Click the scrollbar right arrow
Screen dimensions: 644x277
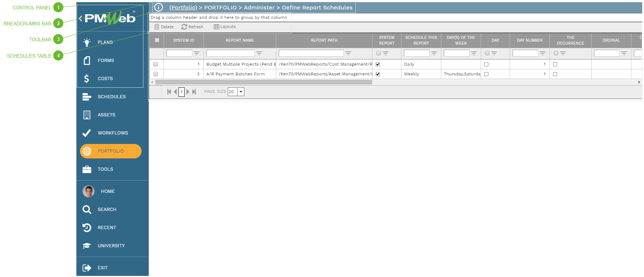[639, 82]
